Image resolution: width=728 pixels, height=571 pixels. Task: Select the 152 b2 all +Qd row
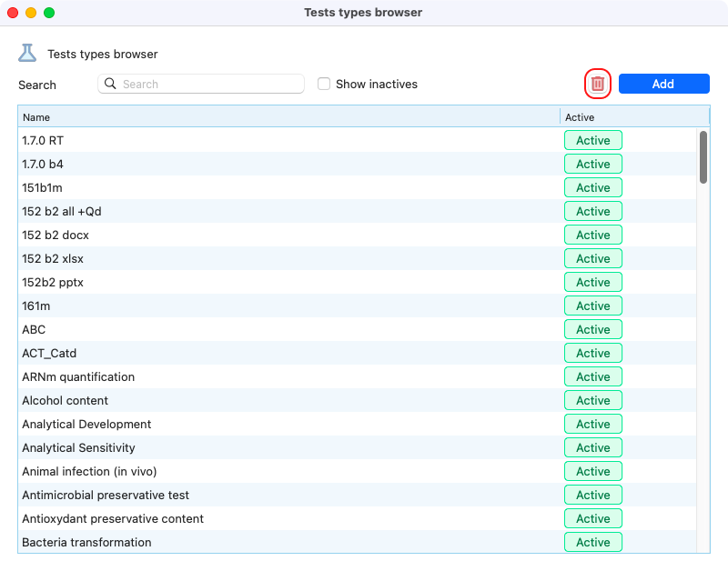coord(357,212)
